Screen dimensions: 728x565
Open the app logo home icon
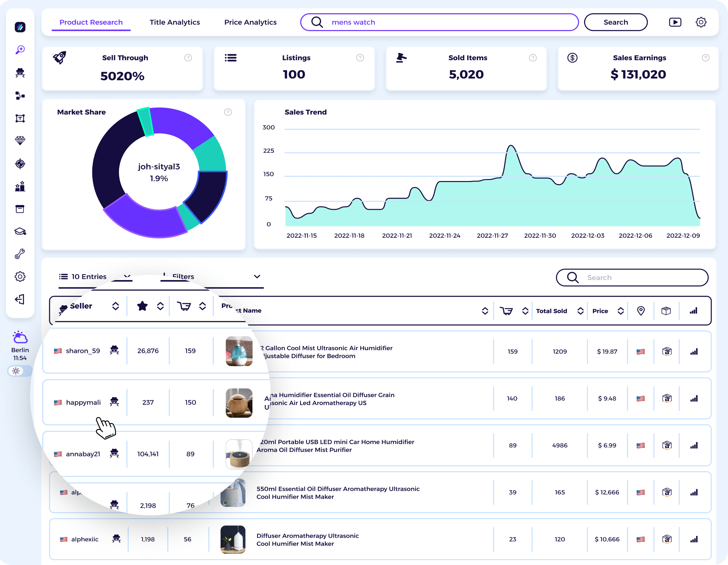[x=20, y=27]
